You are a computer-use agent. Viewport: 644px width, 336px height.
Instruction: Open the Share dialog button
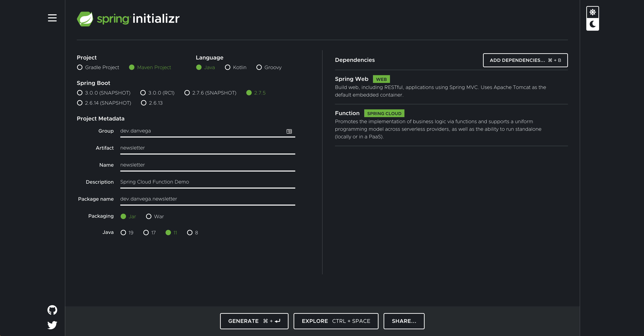click(404, 321)
